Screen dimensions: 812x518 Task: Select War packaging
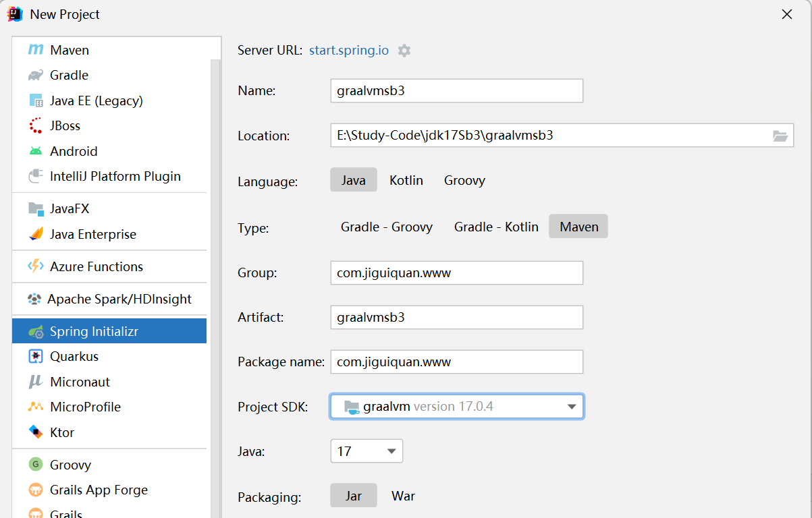tap(404, 496)
